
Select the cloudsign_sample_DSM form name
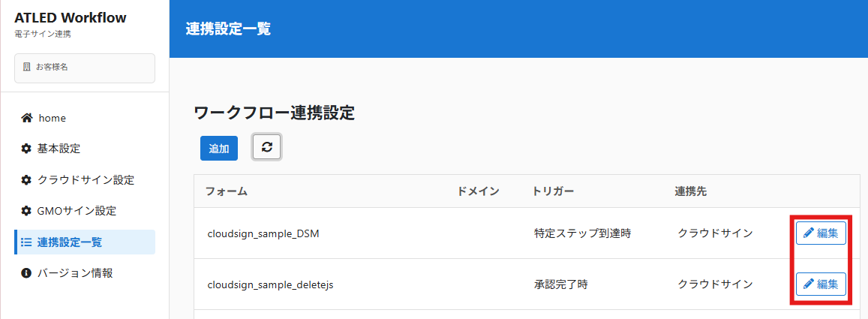click(x=263, y=233)
